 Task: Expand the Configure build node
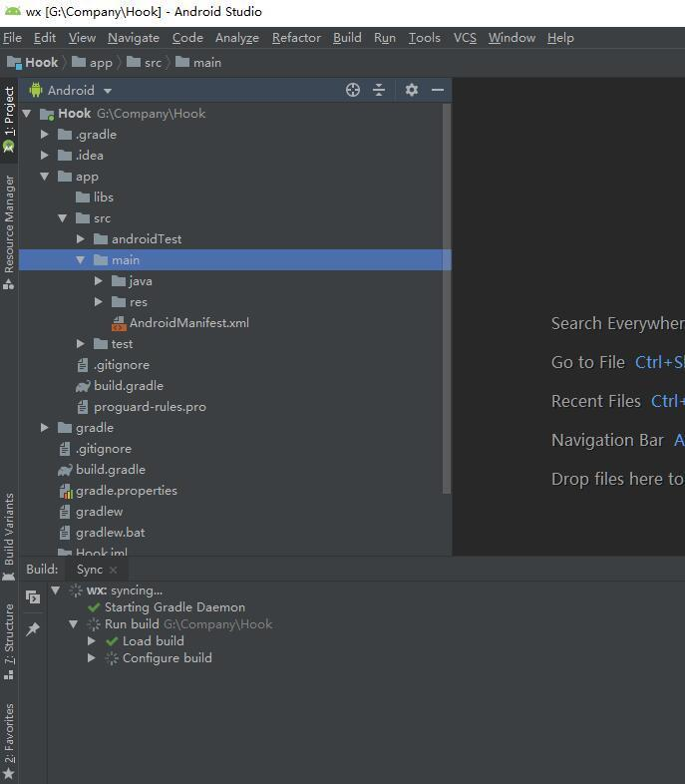(92, 658)
